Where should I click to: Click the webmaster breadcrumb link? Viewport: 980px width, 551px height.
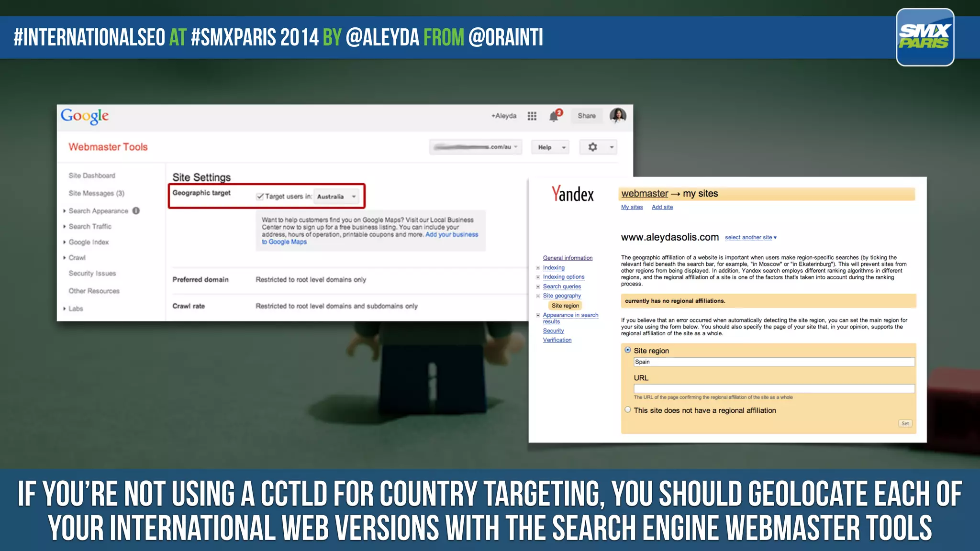(x=645, y=193)
